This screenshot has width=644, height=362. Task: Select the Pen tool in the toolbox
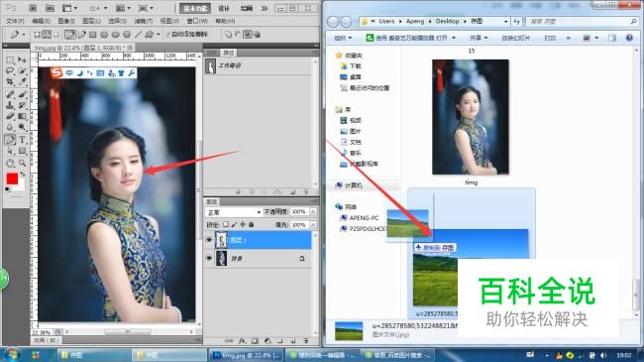(x=10, y=140)
